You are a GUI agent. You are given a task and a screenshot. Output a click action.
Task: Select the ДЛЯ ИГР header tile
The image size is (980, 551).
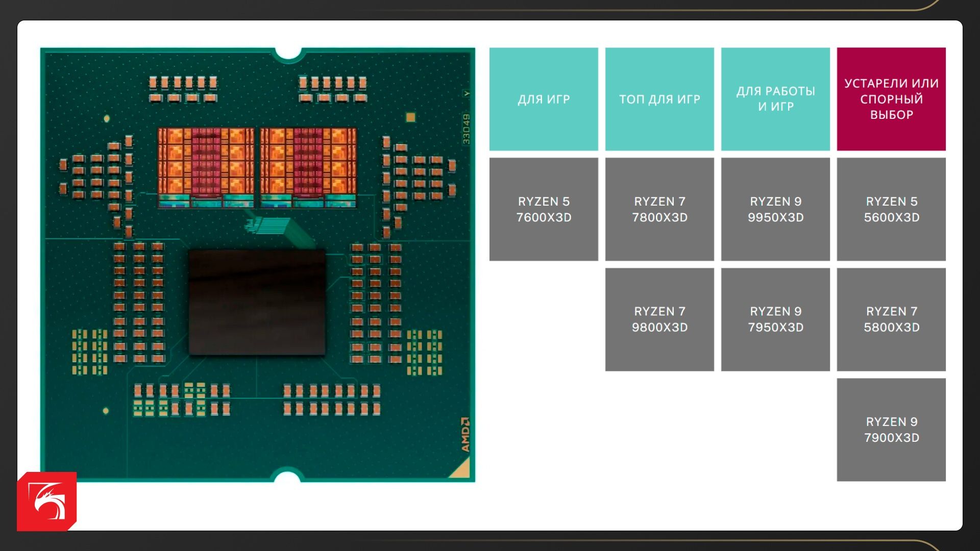pos(544,99)
